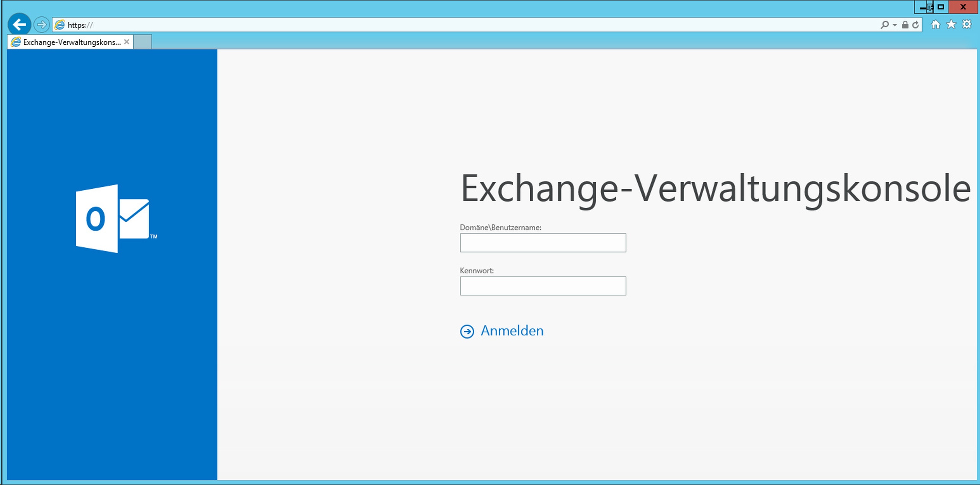The width and height of the screenshot is (980, 485).
Task: Open the Favorites star icon
Action: click(951, 25)
